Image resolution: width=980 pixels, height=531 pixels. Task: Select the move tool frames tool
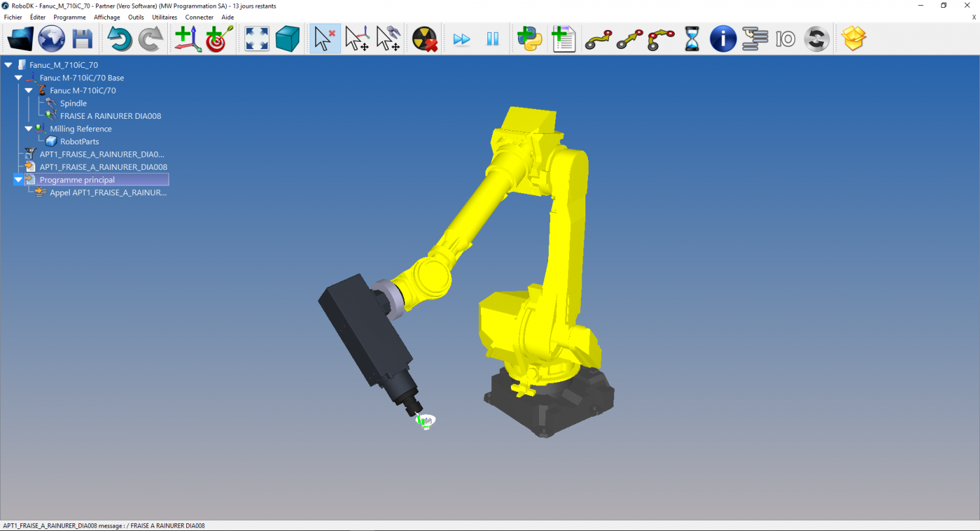pos(388,39)
